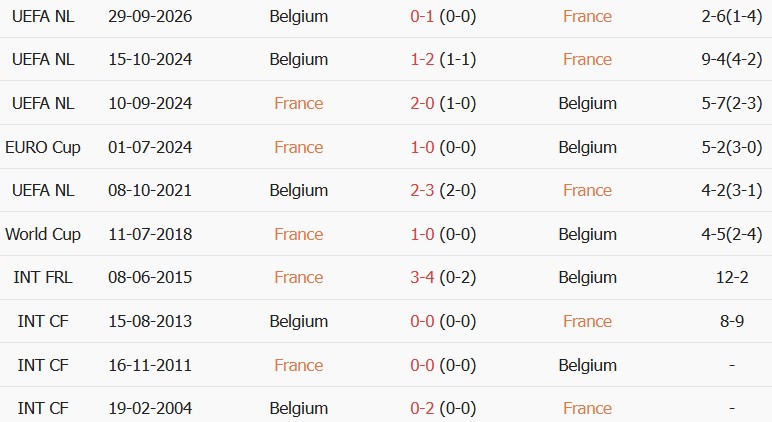Click date 11-07-2018 in World Cup row
772x422 pixels.
tap(150, 234)
